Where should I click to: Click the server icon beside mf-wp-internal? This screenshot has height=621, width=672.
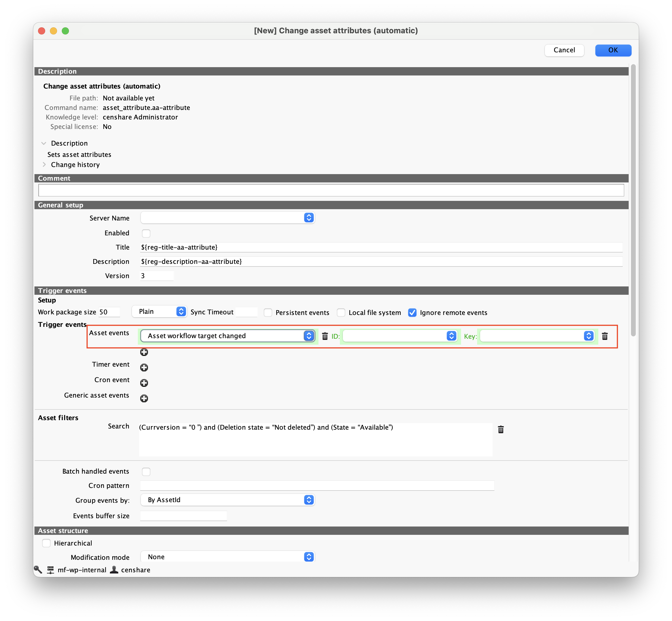click(51, 570)
